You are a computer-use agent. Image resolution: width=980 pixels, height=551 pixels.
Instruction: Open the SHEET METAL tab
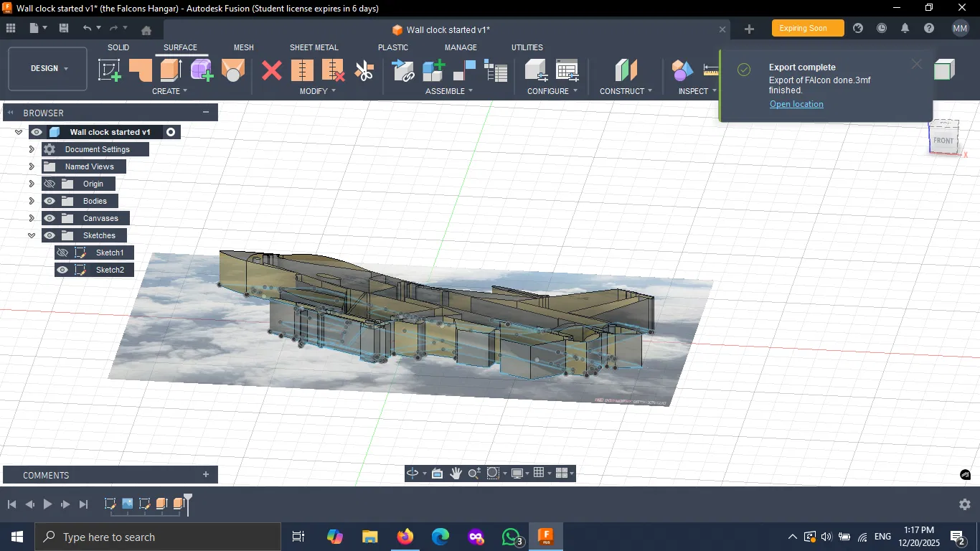(x=314, y=47)
